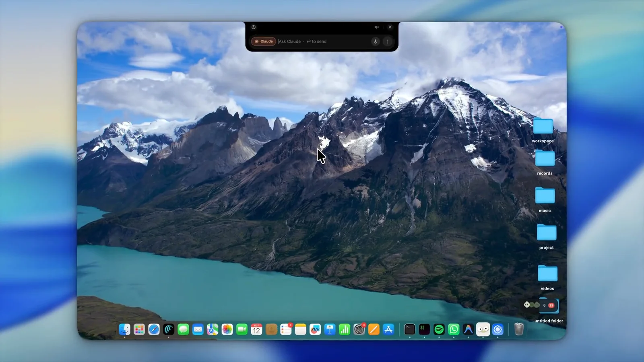Launch Safari from the dock
644x362 pixels.
click(154, 329)
